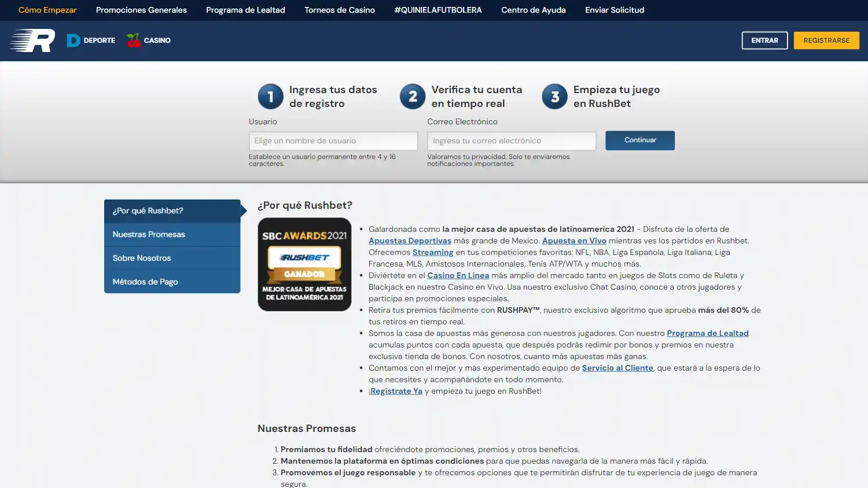
Task: Go to Centro de Ayuda
Action: click(534, 10)
